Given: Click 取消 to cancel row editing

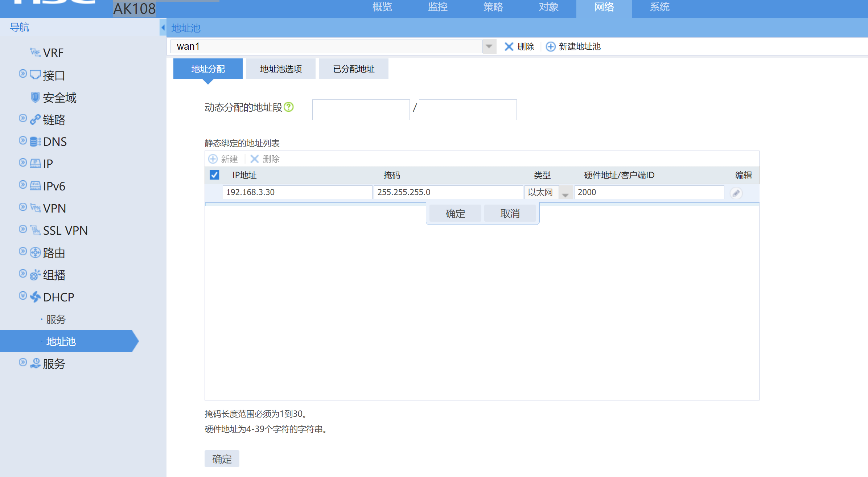Looking at the screenshot, I should pos(510,214).
